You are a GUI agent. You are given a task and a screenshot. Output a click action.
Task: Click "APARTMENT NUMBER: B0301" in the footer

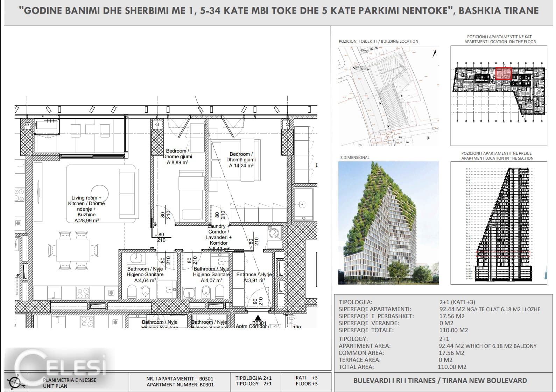point(180,385)
